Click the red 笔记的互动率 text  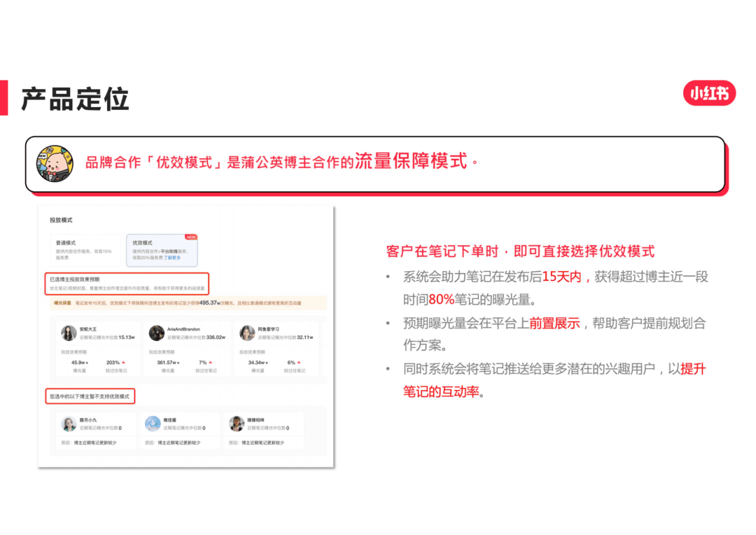click(x=441, y=391)
